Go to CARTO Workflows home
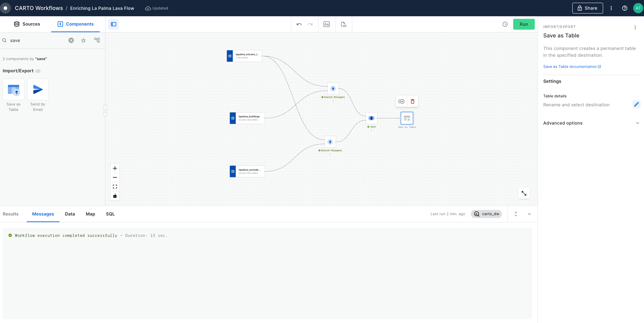Image resolution: width=644 pixels, height=323 pixels. 39,8
